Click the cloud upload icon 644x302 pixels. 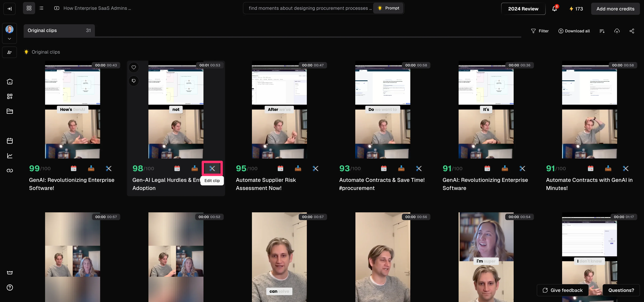[x=617, y=31]
